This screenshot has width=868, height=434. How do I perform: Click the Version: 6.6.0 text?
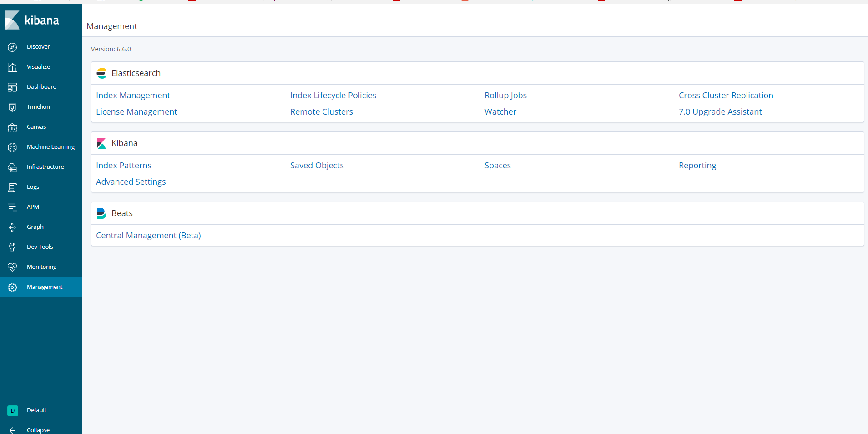111,49
